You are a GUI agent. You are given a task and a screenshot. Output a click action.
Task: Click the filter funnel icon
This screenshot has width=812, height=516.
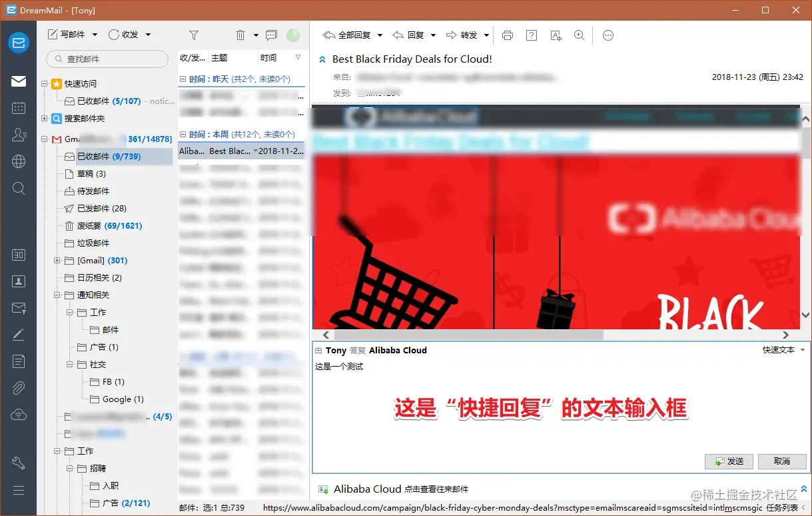[x=194, y=35]
